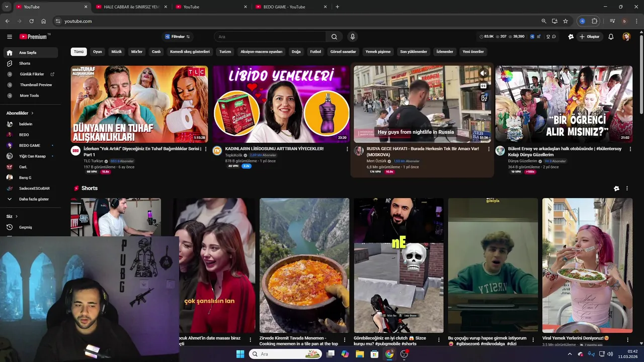Show hidden system tray icons
This screenshot has width=644, height=362.
tap(570, 354)
